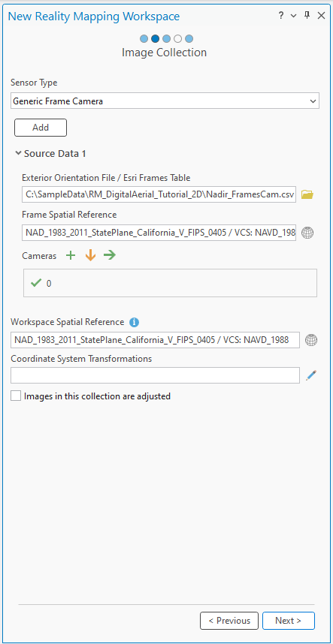Jump to the first wizard step dot
333x644 pixels.
[144, 39]
